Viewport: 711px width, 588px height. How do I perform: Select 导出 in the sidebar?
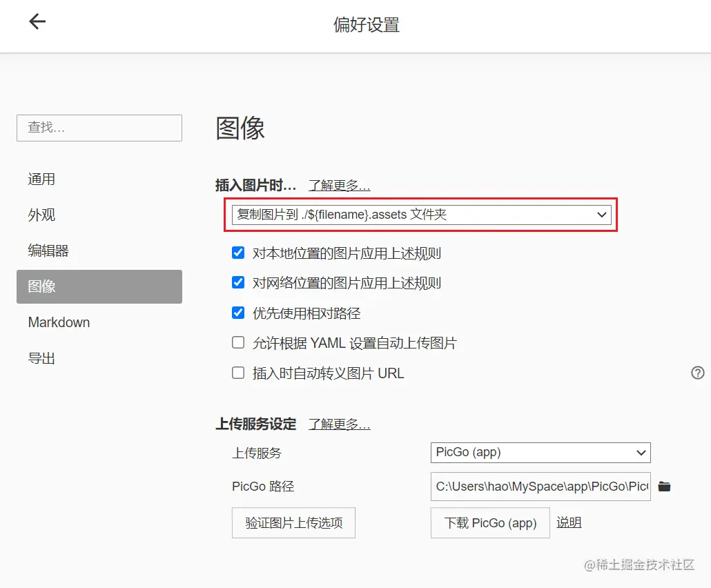99,358
